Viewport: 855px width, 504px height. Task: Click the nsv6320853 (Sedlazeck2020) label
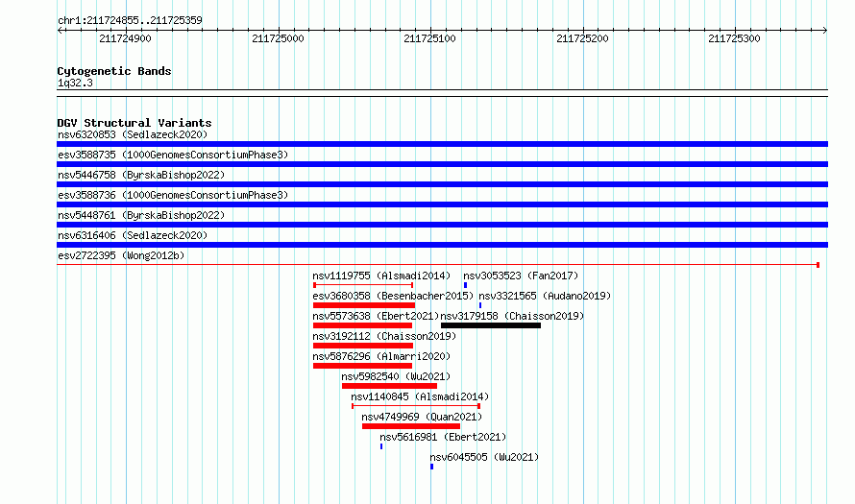pos(133,134)
